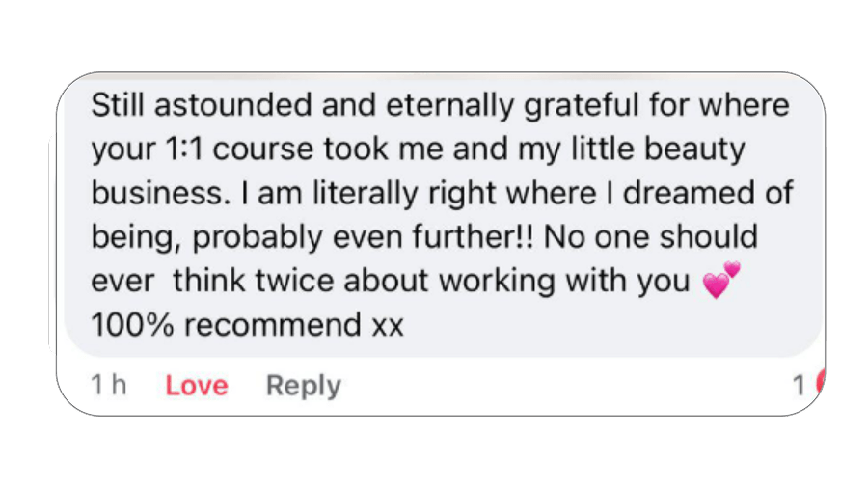Open the 1 h comment timestamp

point(109,386)
